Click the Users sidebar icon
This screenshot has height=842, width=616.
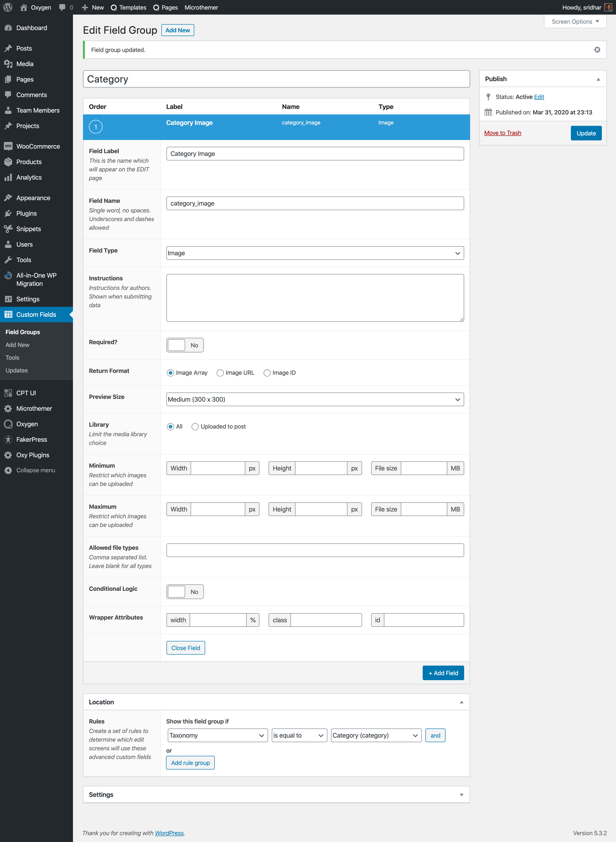(x=8, y=245)
